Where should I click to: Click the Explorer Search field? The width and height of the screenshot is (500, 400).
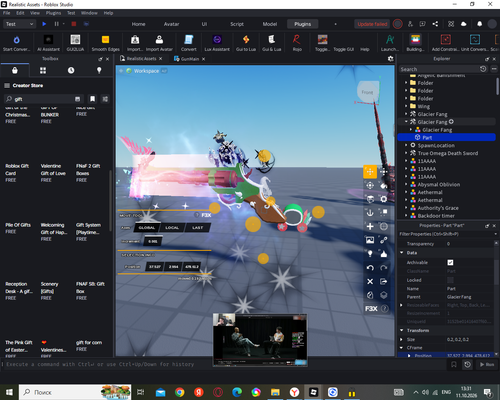click(439, 69)
